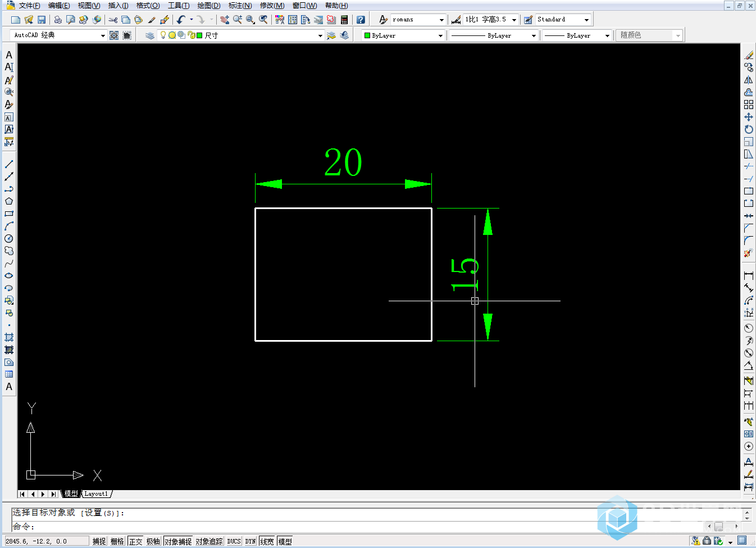This screenshot has height=548, width=756.
Task: Toggle 线宽 lineweight display
Action: tap(267, 541)
